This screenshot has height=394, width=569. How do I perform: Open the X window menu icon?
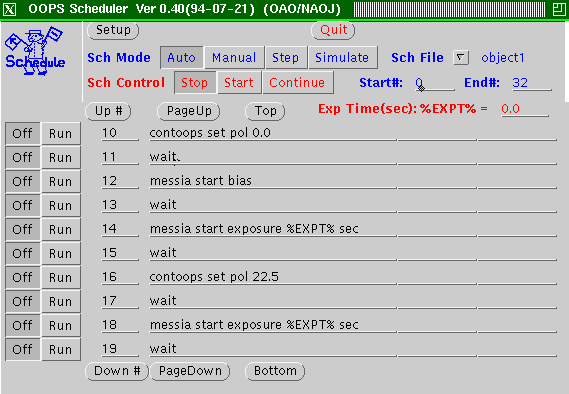[x=9, y=9]
